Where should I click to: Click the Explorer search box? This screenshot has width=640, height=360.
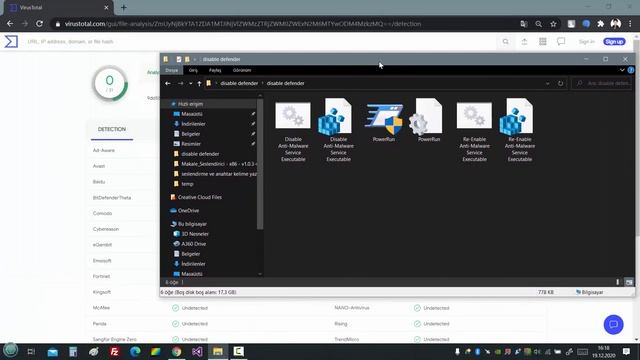tap(602, 83)
